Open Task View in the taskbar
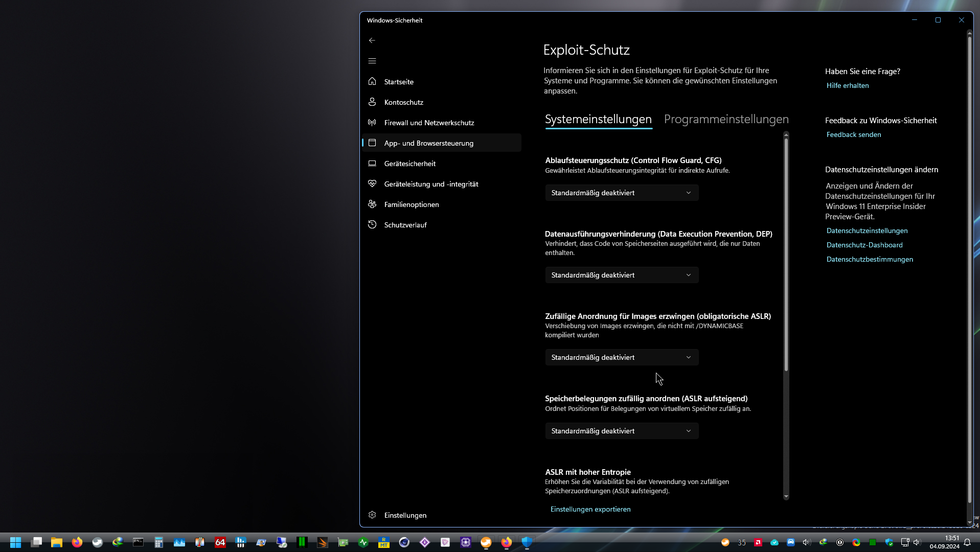Screen dimensions: 980x552 click(x=36, y=542)
